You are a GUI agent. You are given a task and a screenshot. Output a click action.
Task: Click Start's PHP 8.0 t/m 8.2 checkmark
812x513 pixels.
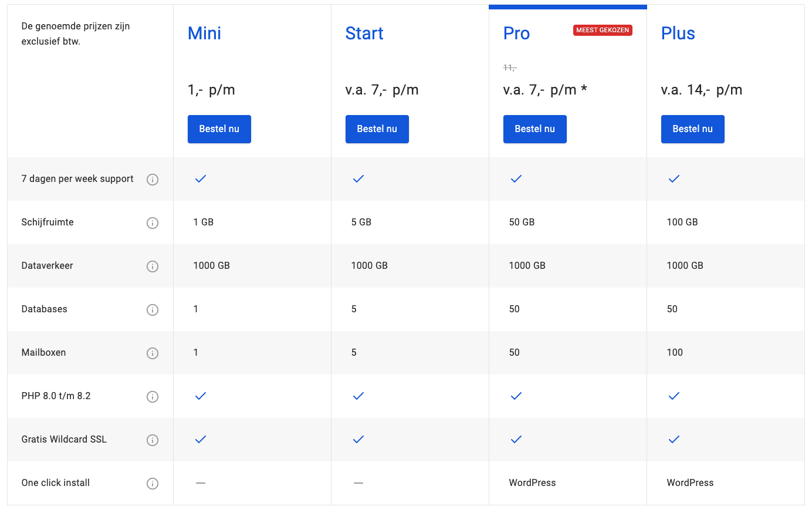(x=358, y=396)
